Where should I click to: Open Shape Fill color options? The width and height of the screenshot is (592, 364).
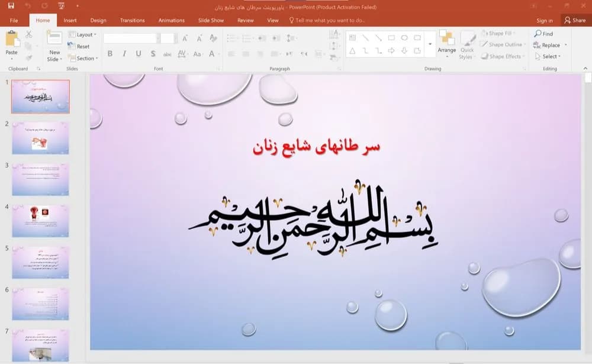499,33
